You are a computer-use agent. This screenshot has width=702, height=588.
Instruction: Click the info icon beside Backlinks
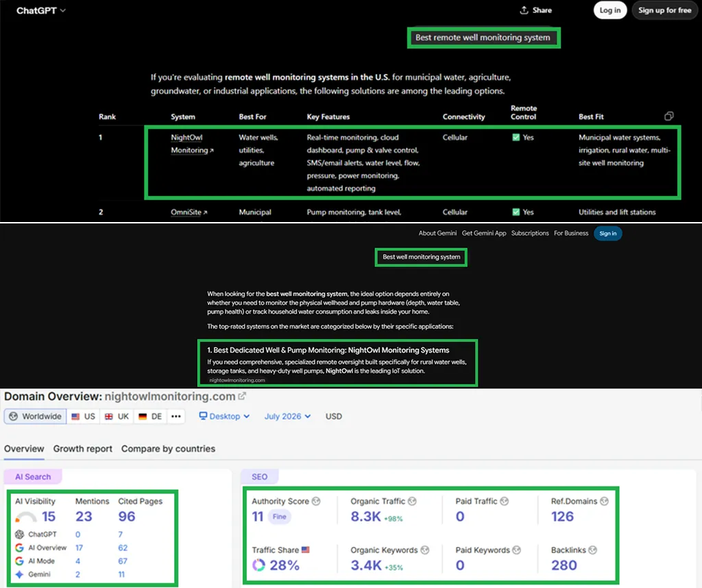coord(593,550)
